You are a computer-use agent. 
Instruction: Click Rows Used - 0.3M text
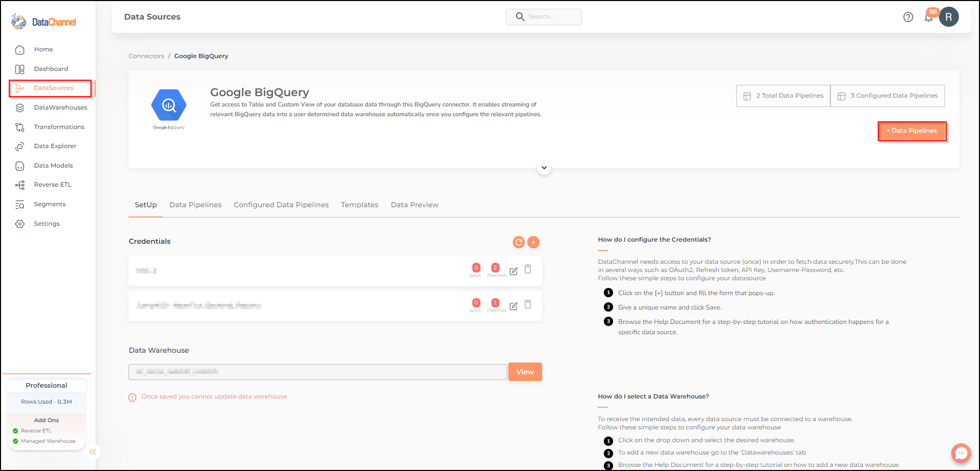(x=46, y=402)
